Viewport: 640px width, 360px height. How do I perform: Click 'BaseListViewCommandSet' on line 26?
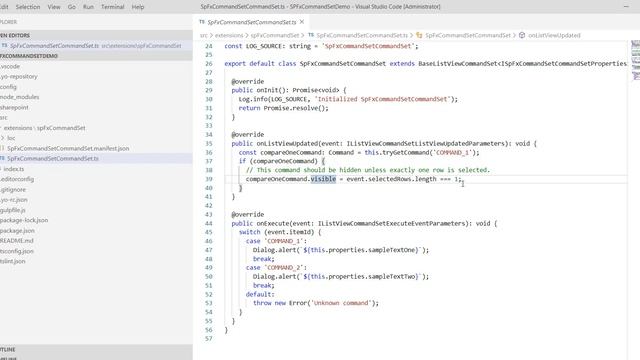(x=458, y=64)
